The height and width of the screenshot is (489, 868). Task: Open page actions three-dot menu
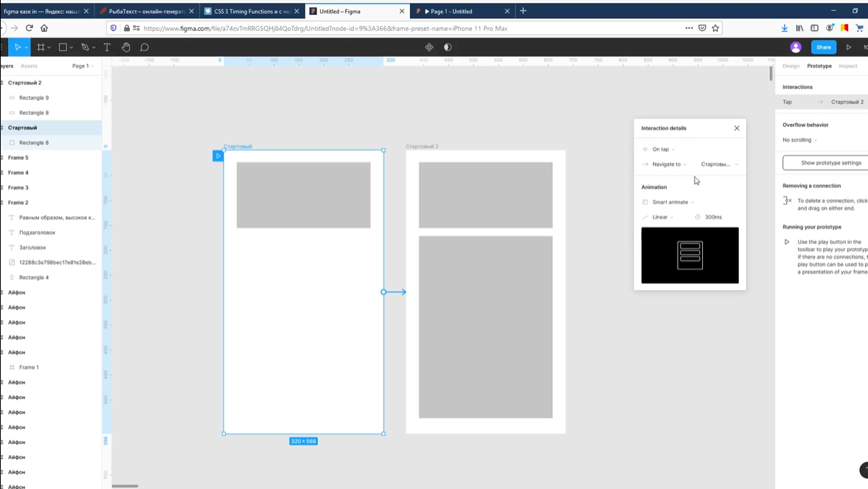[689, 28]
